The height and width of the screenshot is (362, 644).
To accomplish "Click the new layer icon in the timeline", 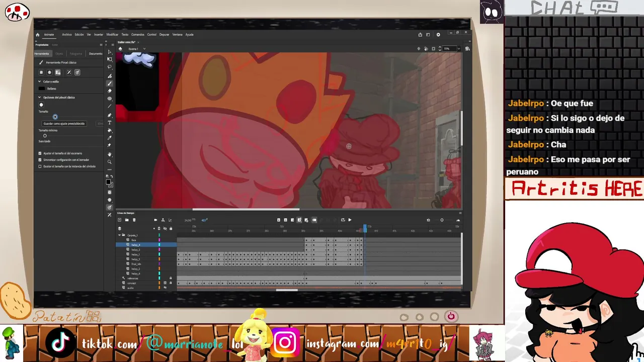I will pos(119,220).
